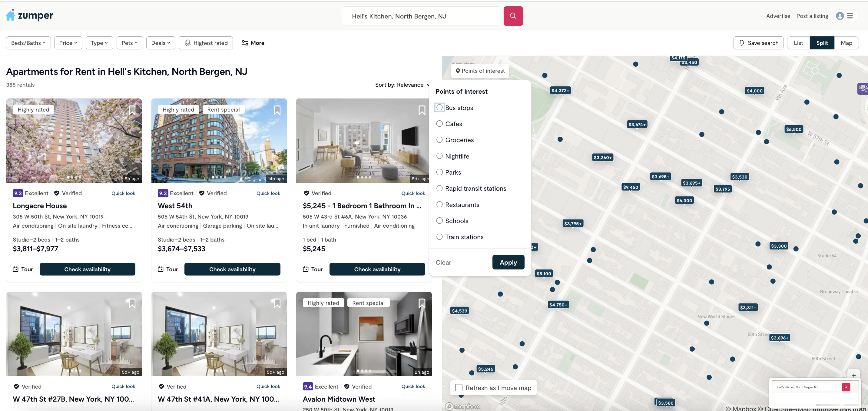
Task: Apply the points of interest selection
Action: [508, 262]
